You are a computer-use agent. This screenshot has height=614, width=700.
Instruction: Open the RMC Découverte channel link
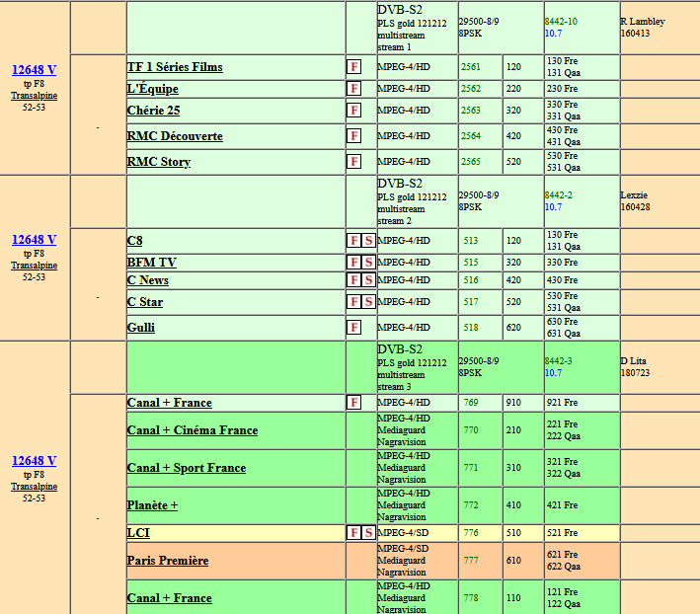[175, 136]
